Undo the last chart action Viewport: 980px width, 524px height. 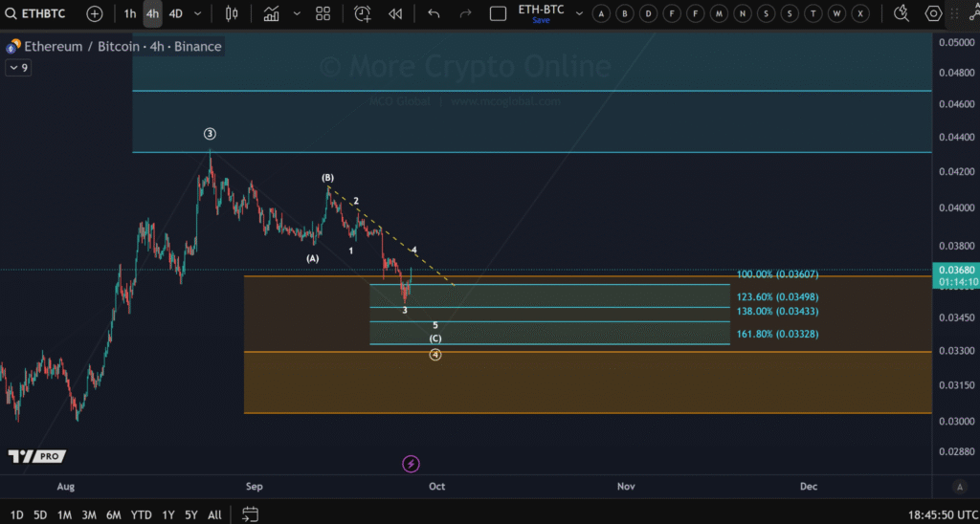pos(434,13)
